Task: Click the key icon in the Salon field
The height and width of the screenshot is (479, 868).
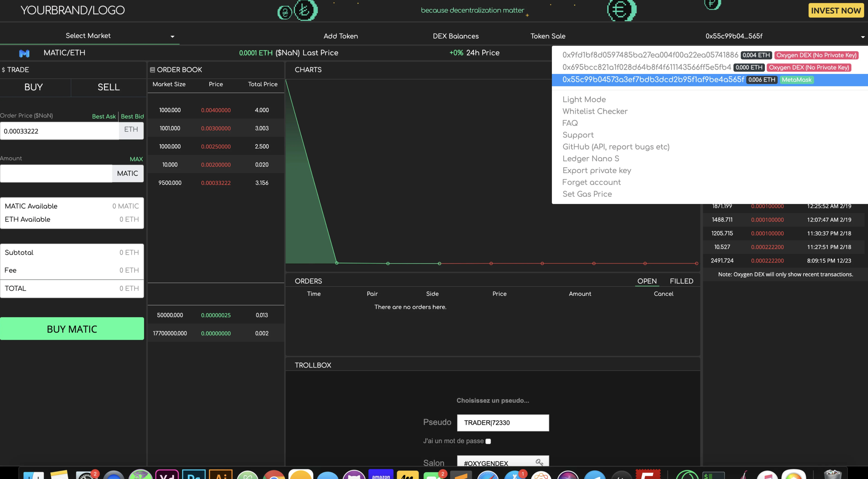Action: pyautogui.click(x=539, y=463)
